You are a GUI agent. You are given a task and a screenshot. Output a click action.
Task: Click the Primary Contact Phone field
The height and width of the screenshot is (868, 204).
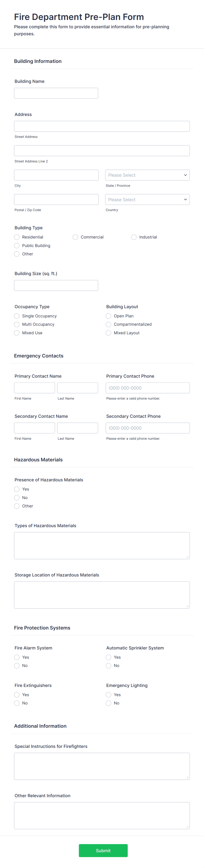[148, 388]
